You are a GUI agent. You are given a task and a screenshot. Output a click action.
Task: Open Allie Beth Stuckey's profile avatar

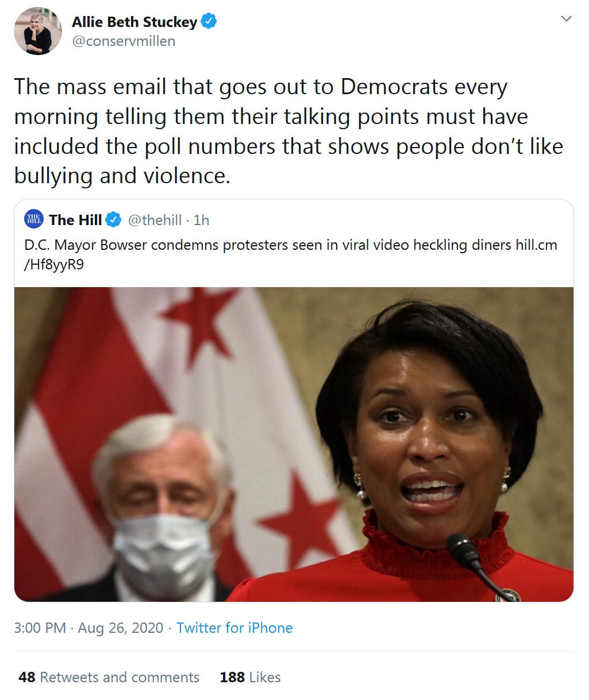tap(38, 31)
